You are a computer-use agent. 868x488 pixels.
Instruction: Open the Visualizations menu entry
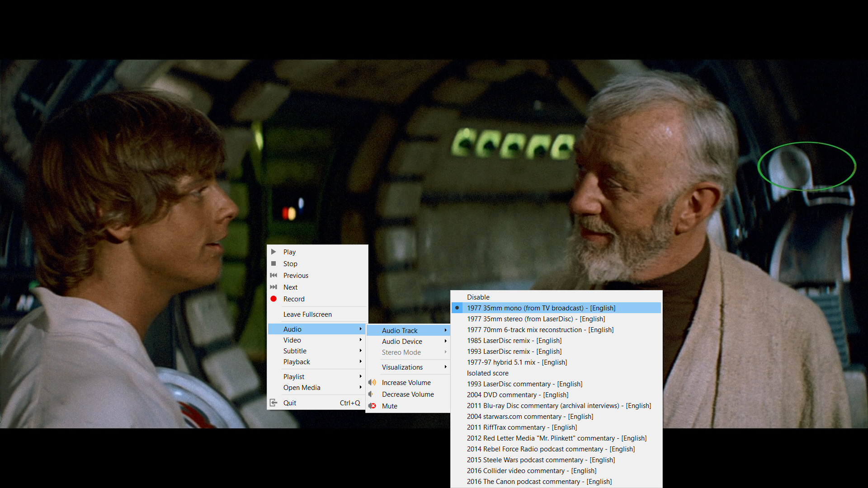[408, 367]
